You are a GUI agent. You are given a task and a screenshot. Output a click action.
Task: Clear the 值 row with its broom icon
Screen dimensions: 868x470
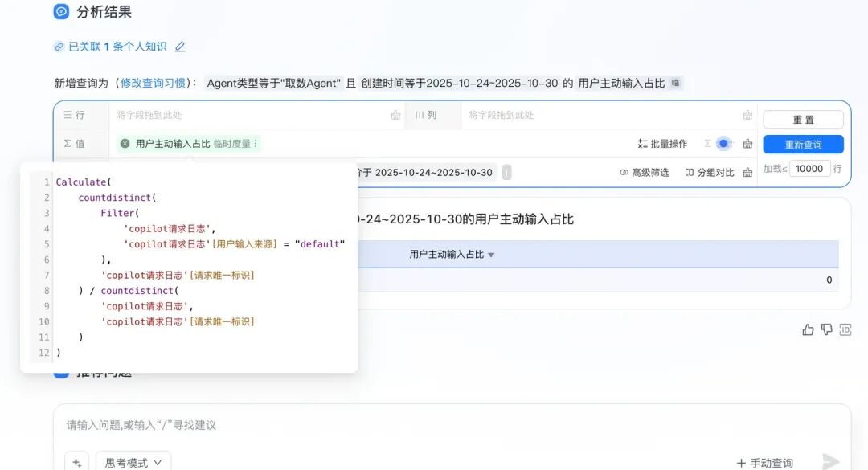pos(747,144)
